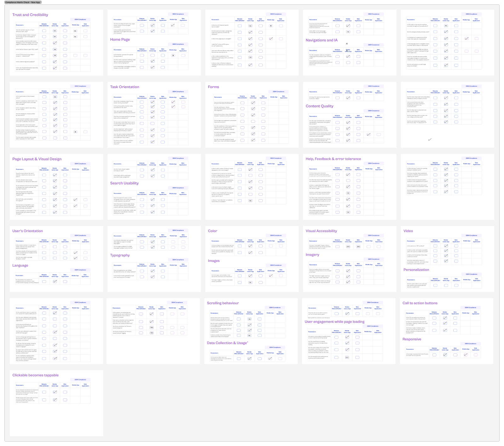Select the 'Scrolling behaviour' heading
The width and height of the screenshot is (504, 446).
(223, 303)
